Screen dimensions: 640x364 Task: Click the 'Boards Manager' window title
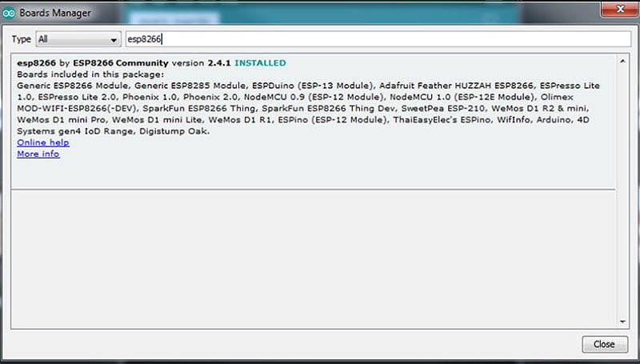click(55, 13)
